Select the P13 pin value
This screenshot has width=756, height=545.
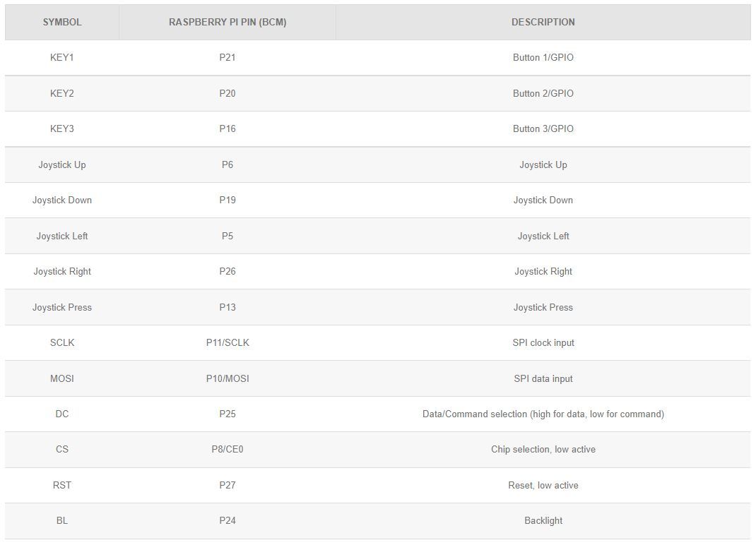[x=228, y=307]
